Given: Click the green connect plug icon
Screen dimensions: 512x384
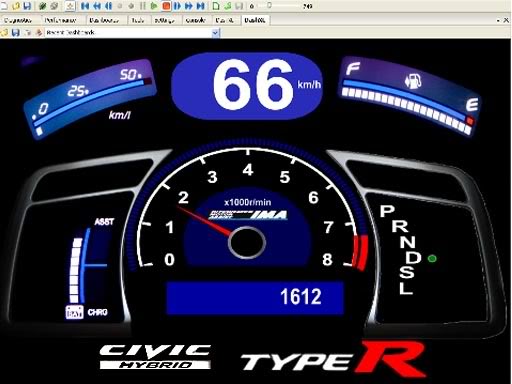Looking at the screenshot, I should pos(42,6).
